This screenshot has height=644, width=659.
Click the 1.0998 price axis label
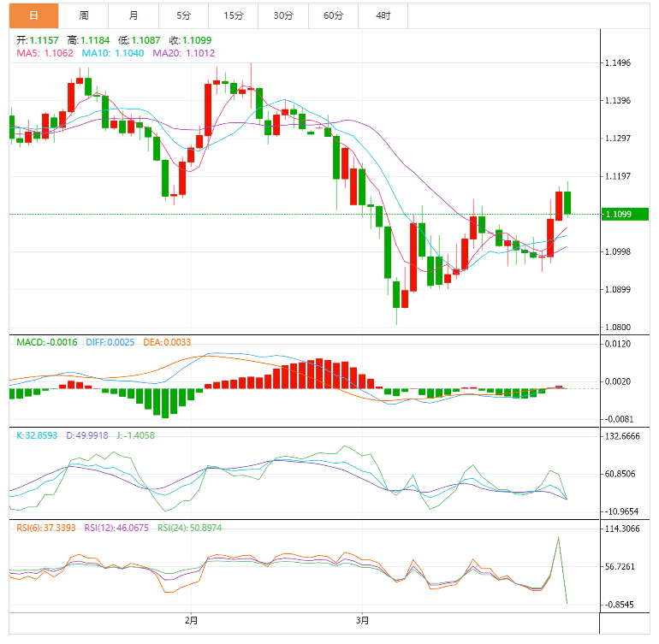[618, 252]
